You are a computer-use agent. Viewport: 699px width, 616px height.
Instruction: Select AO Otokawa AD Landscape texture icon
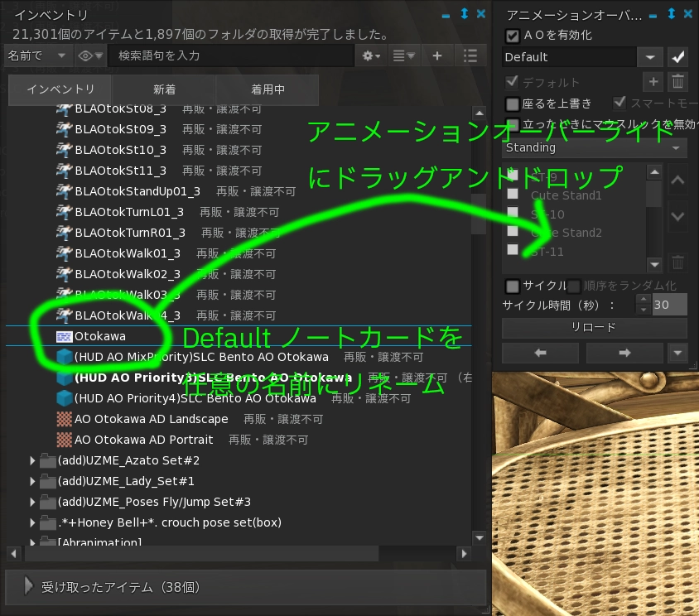[65, 419]
